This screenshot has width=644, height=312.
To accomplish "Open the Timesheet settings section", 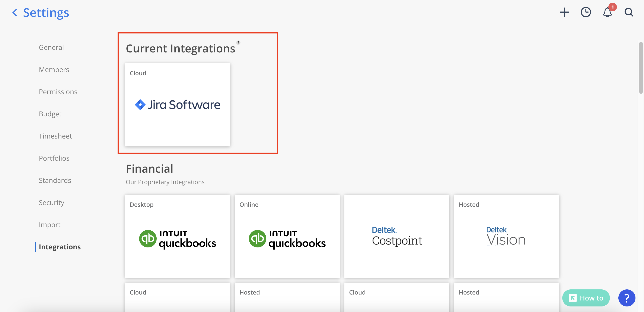I will [x=55, y=136].
